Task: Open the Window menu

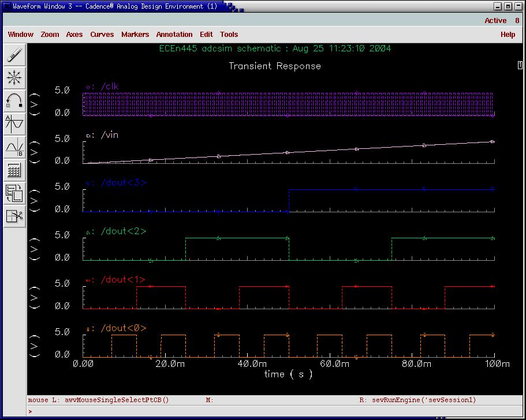Action: [21, 35]
